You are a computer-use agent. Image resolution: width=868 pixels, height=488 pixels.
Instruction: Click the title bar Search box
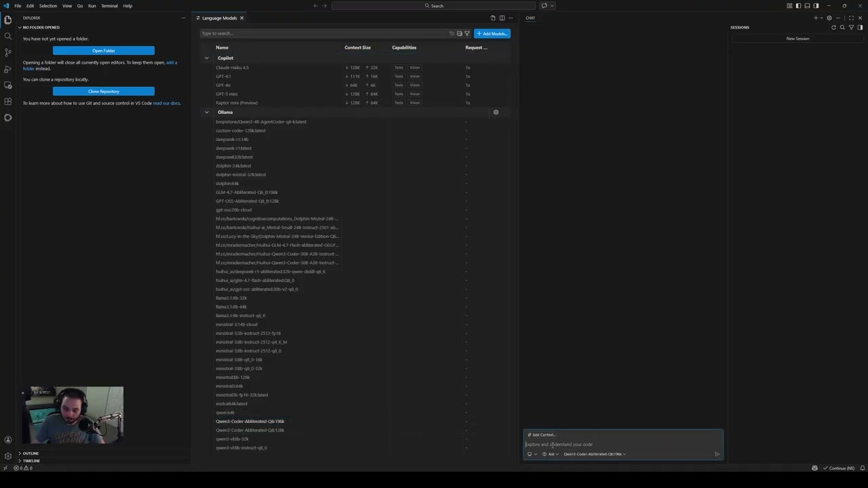pos(434,5)
